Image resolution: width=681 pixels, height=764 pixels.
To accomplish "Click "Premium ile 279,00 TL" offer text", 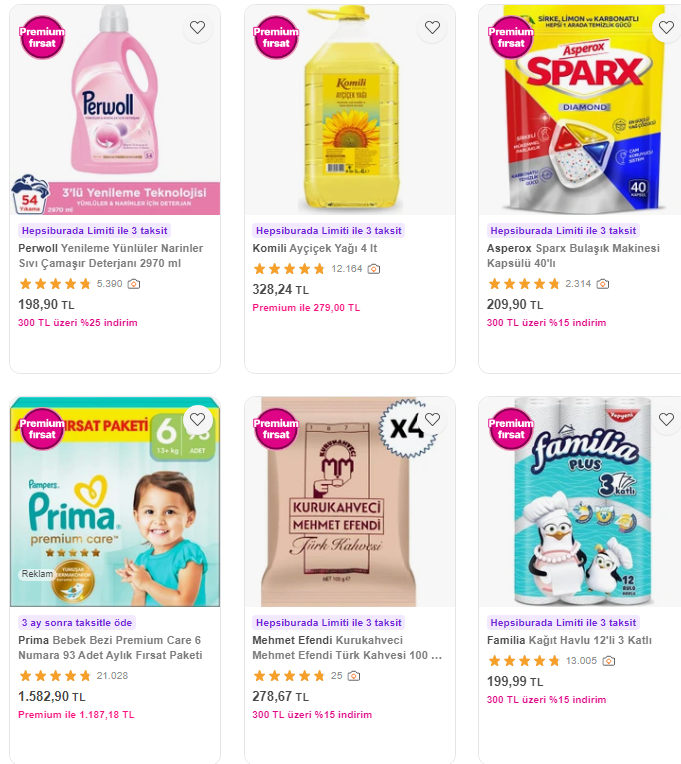I will 306,308.
